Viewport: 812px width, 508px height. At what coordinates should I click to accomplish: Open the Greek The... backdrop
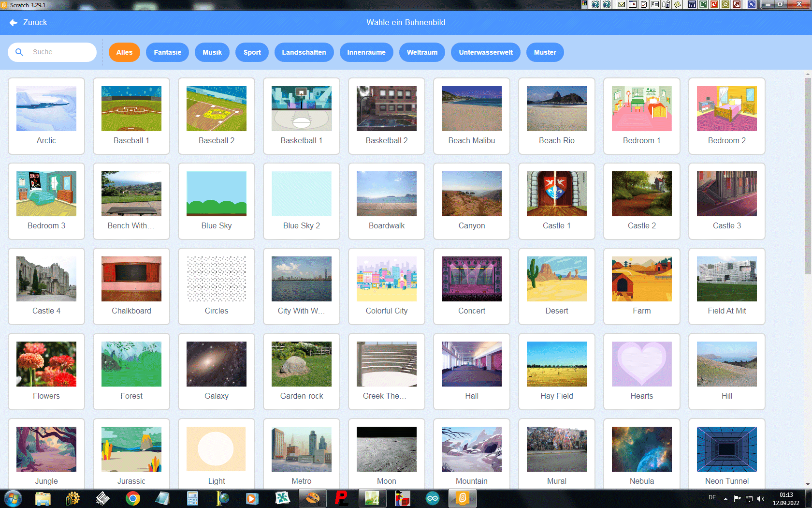(387, 372)
